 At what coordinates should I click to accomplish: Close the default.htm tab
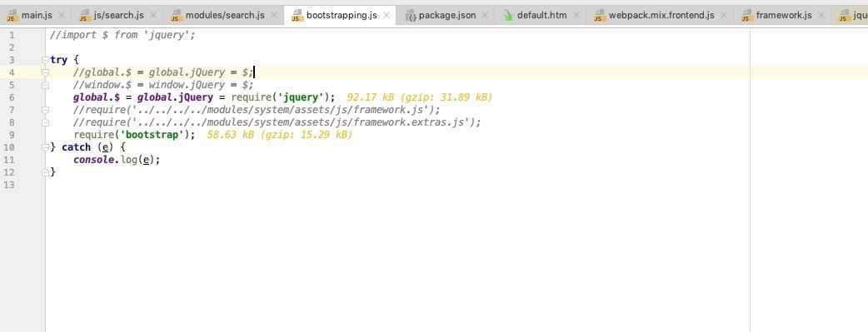576,16
